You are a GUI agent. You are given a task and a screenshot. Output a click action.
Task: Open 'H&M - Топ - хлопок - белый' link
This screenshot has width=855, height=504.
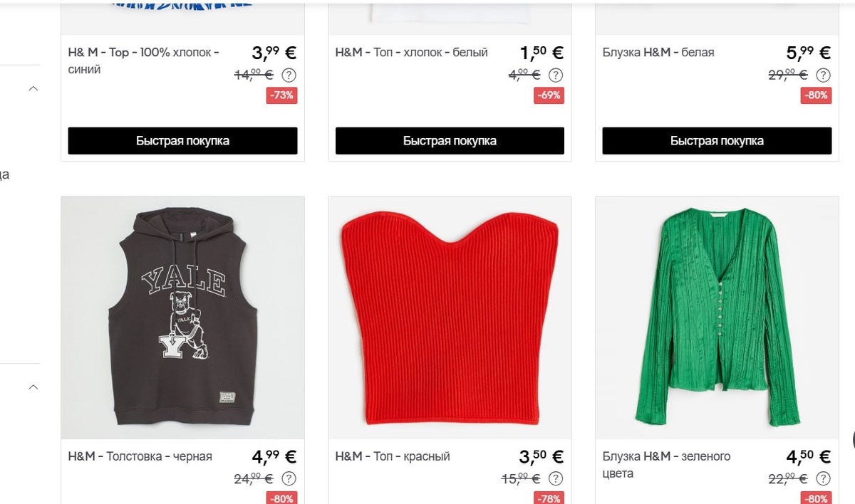tap(412, 52)
